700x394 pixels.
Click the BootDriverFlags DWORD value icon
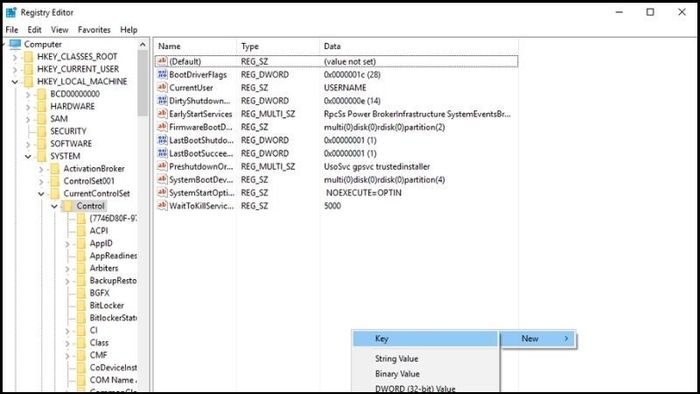[162, 75]
